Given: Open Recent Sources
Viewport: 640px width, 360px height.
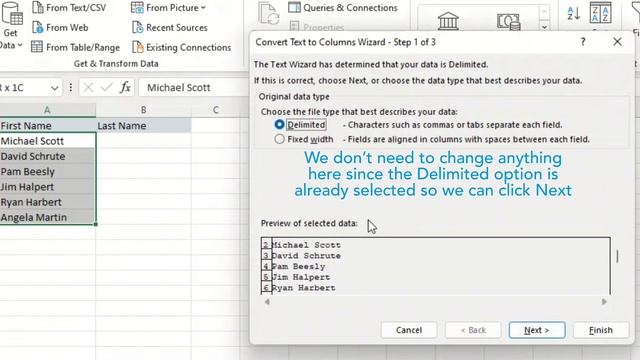Looking at the screenshot, I should 170,28.
